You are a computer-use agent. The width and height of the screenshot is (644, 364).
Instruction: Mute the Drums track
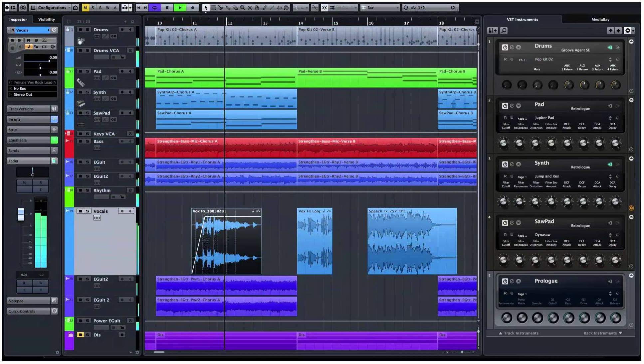point(80,30)
